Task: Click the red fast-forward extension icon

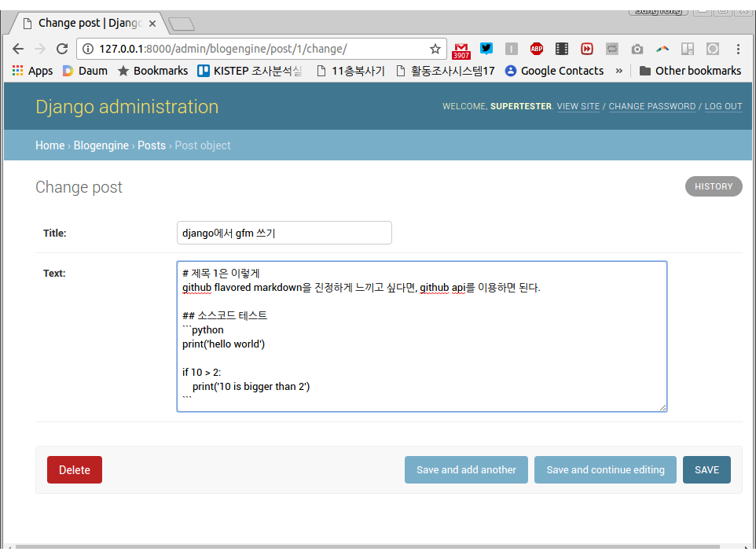Action: pos(587,49)
